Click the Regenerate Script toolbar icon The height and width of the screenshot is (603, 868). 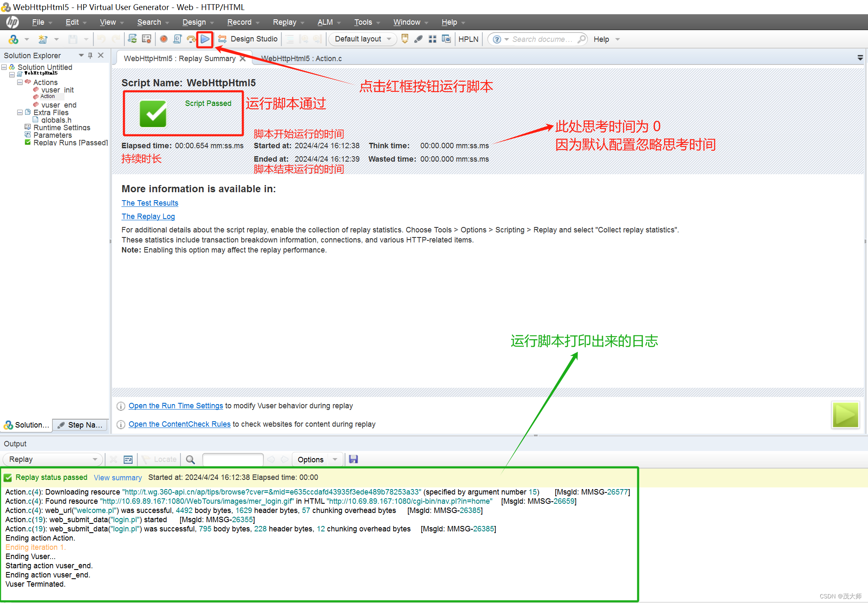[132, 39]
